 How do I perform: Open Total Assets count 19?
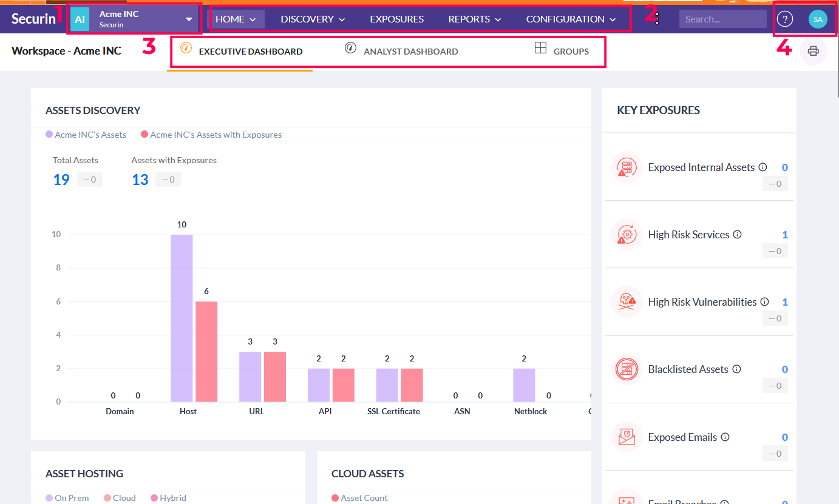tap(61, 180)
